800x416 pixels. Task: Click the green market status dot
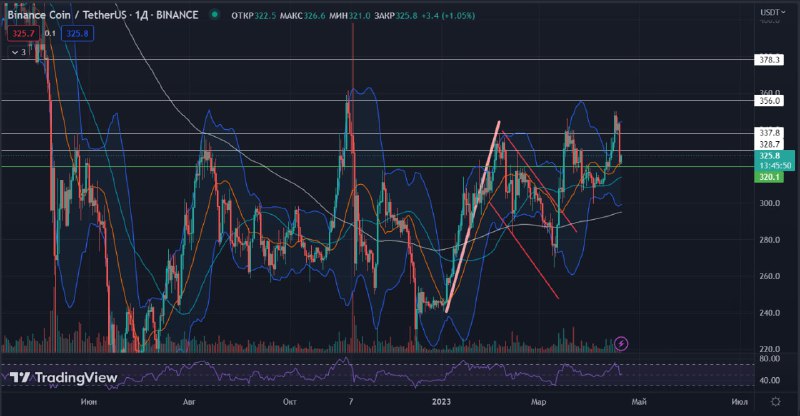[x=215, y=15]
